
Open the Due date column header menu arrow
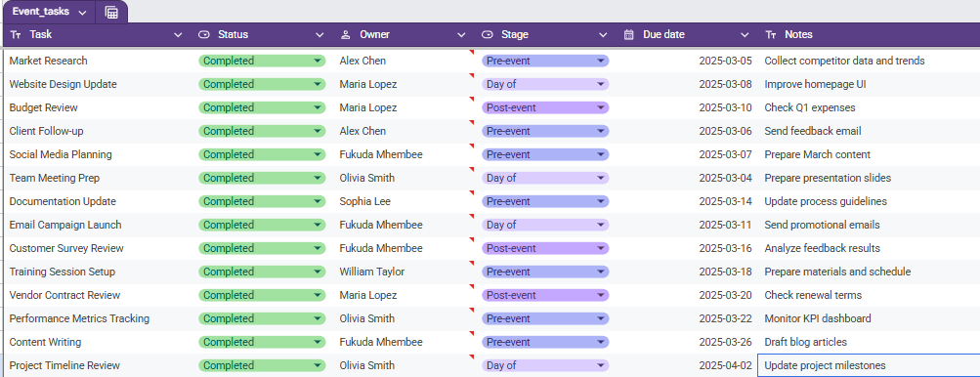[x=745, y=35]
